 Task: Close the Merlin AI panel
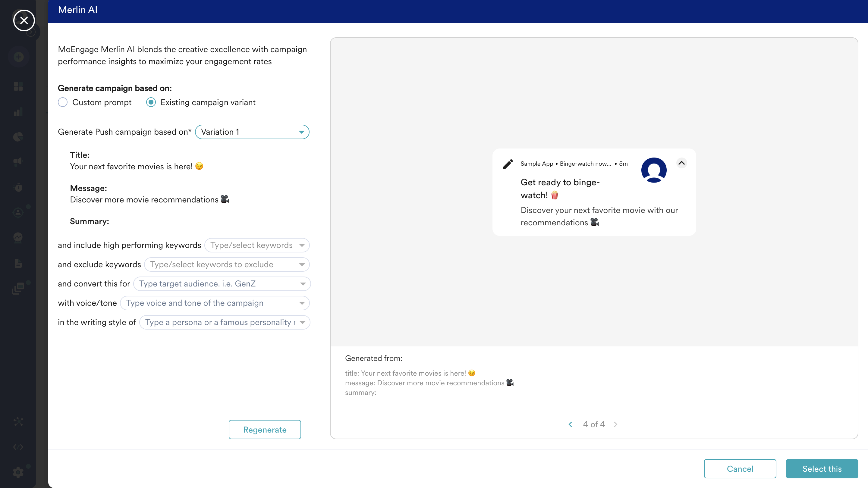[24, 20]
